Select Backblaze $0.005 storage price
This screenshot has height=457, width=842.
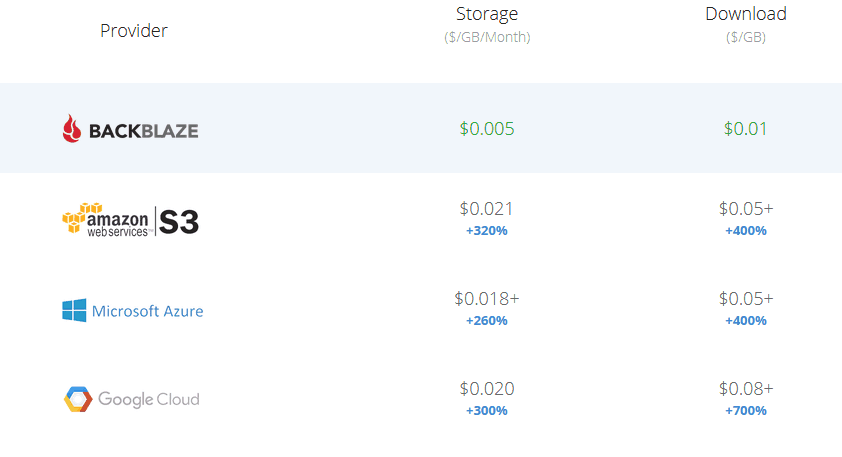click(x=487, y=129)
